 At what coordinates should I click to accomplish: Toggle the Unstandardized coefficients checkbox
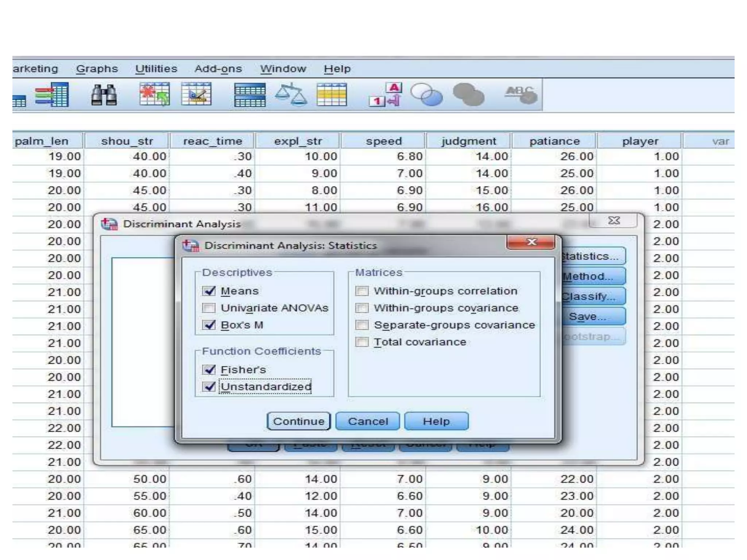point(209,386)
